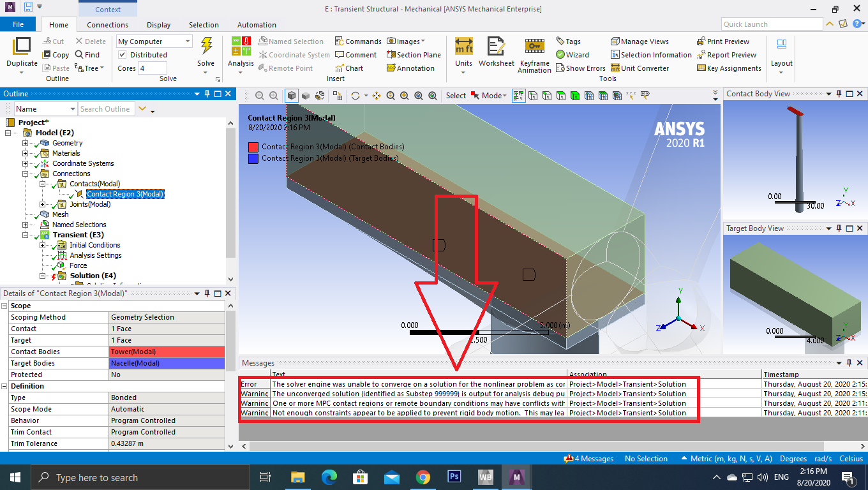Open Print Preview
The height and width of the screenshot is (490, 868).
(x=723, y=41)
